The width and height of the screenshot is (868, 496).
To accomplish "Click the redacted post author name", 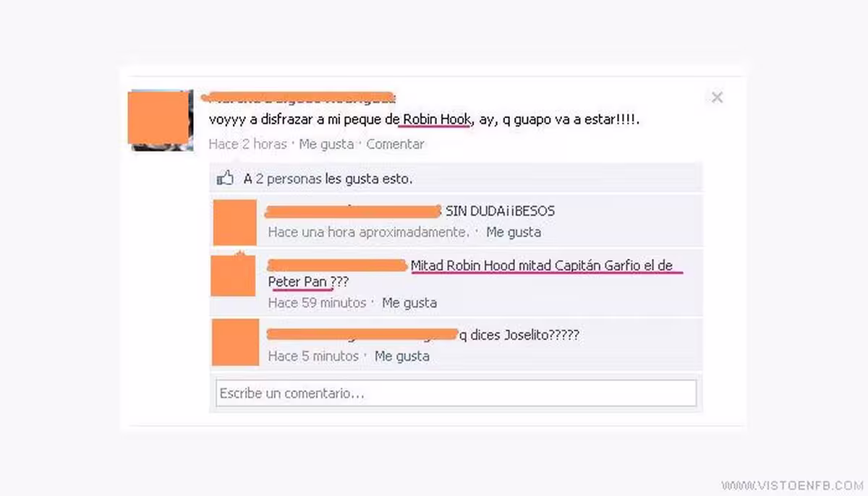I will 297,97.
